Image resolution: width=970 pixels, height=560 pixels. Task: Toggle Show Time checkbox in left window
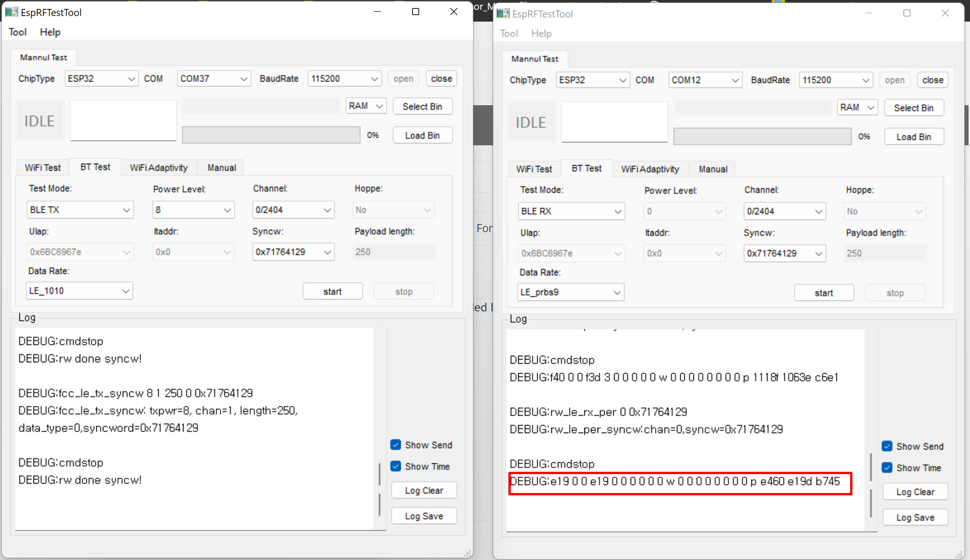point(396,466)
